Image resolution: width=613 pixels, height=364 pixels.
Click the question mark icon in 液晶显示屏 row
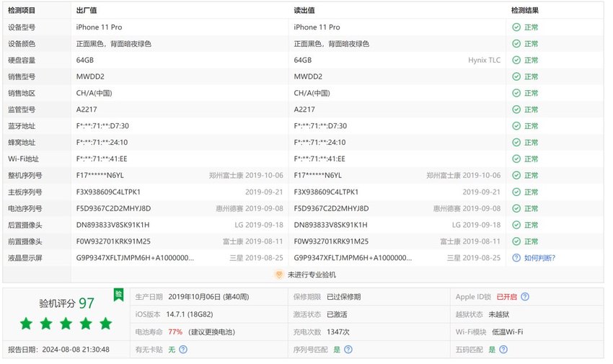pos(516,258)
